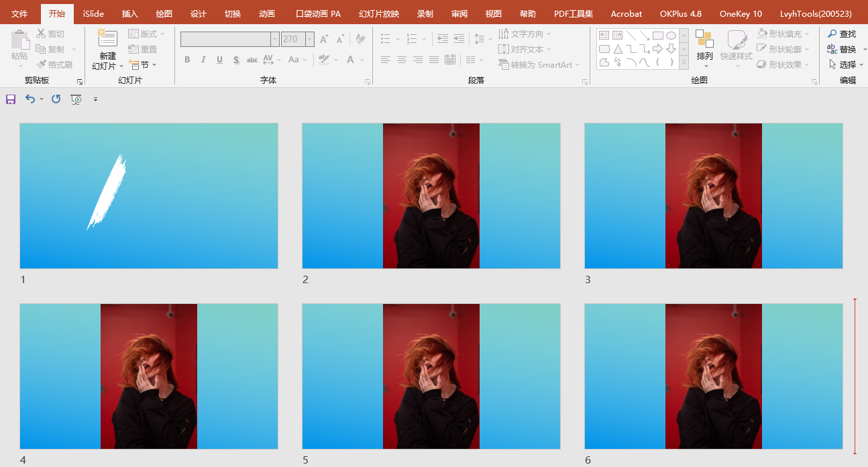Select Format Painter (格式刷)
The height and width of the screenshot is (467, 868).
point(54,64)
